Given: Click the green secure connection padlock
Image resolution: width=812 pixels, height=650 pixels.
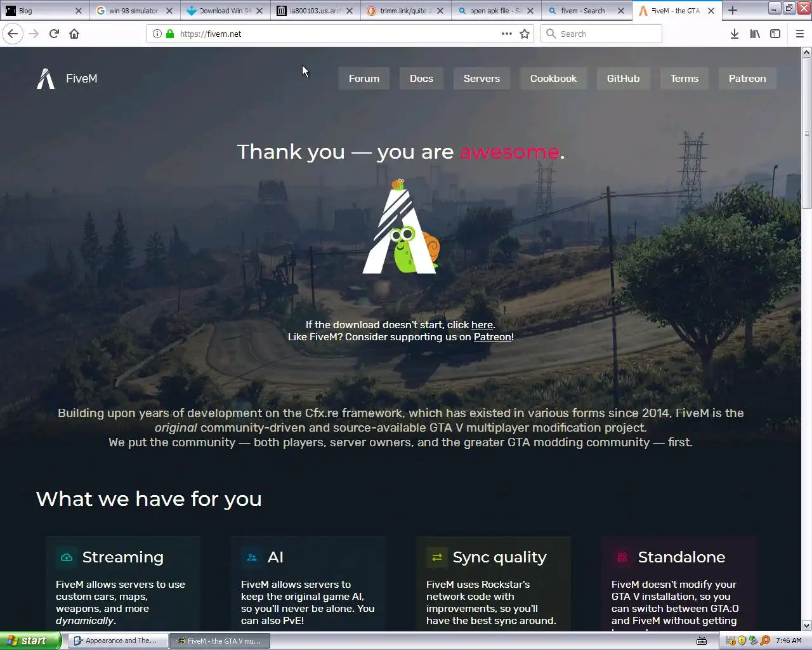Looking at the screenshot, I should (170, 34).
